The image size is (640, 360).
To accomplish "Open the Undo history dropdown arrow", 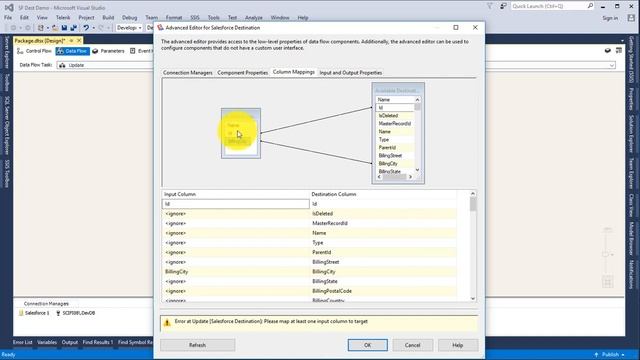I will (x=93, y=28).
